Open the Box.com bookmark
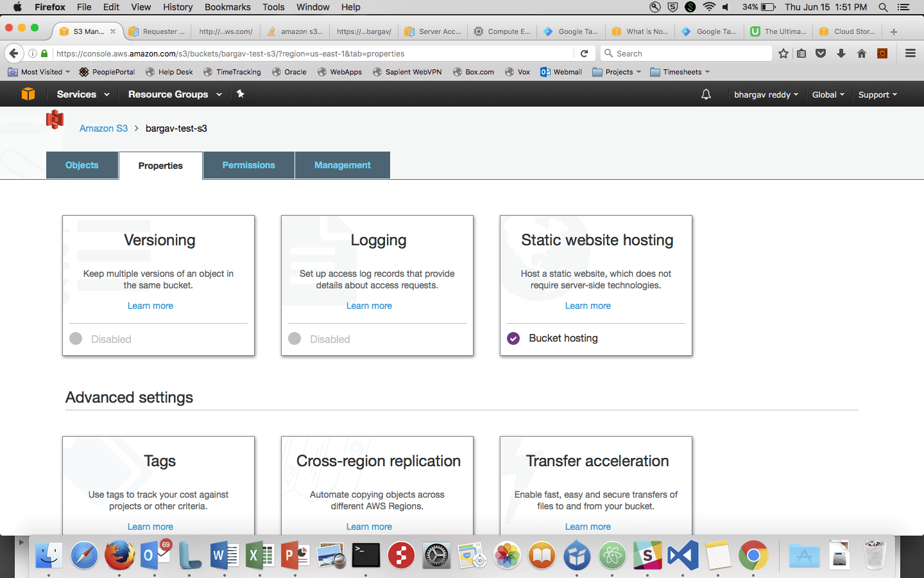 [474, 72]
